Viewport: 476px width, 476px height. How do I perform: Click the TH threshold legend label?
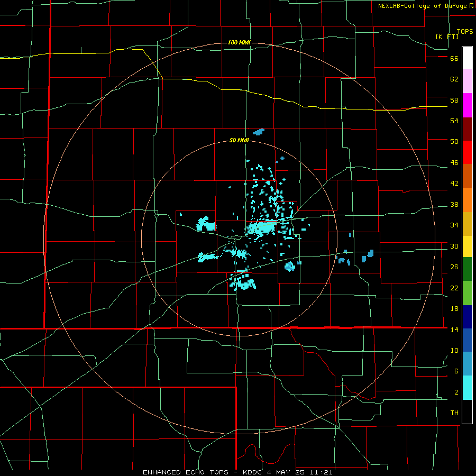click(454, 413)
